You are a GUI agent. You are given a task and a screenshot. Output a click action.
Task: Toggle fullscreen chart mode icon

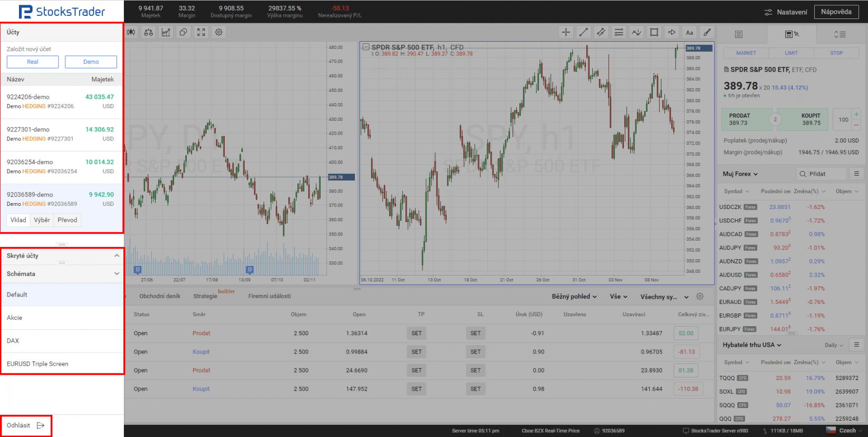(201, 32)
